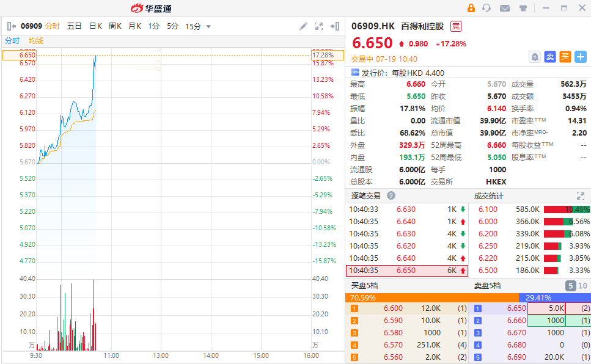The width and height of the screenshot is (591, 364).
Task: Click the 卖盘5档 header
Action: [487, 286]
